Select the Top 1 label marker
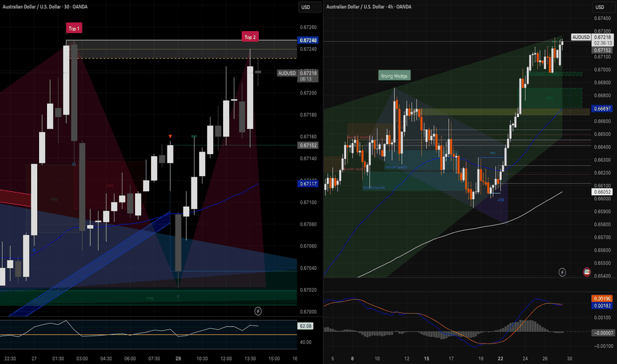Screen dimensions: 617x364 73,27
